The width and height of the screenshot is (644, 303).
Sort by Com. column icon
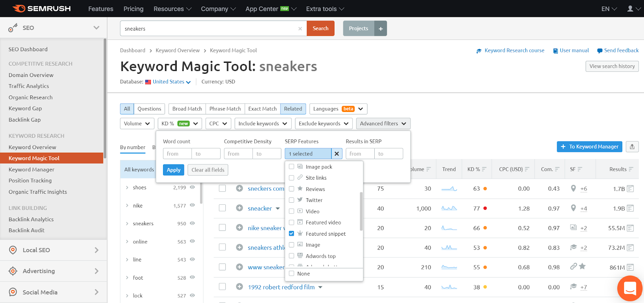coord(557,169)
